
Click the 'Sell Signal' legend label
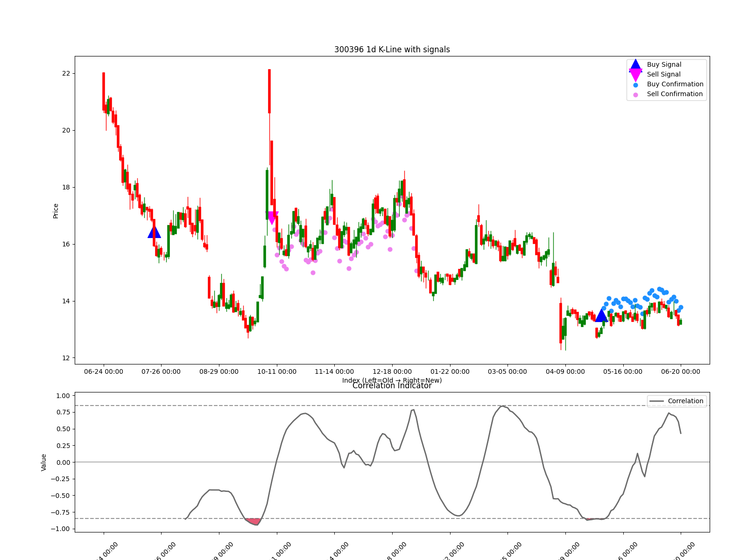pyautogui.click(x=663, y=75)
